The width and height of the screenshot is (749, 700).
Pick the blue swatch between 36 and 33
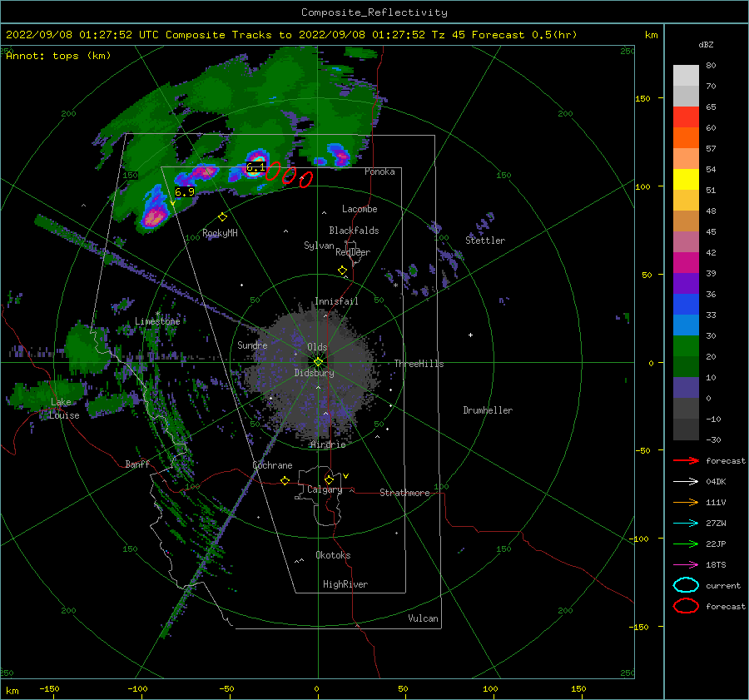[x=686, y=305]
